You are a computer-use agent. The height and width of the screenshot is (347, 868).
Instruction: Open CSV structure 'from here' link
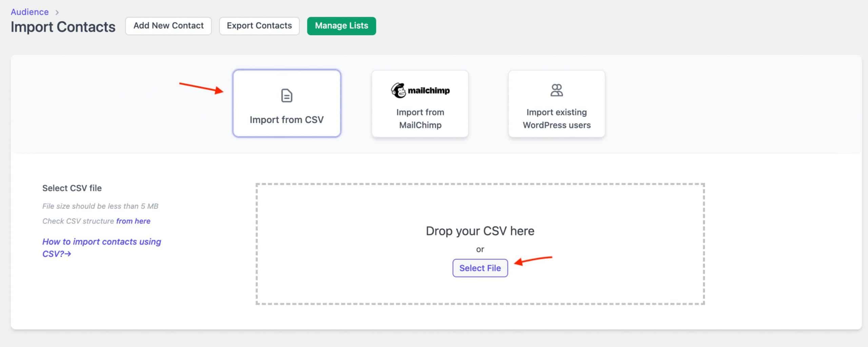coord(133,221)
